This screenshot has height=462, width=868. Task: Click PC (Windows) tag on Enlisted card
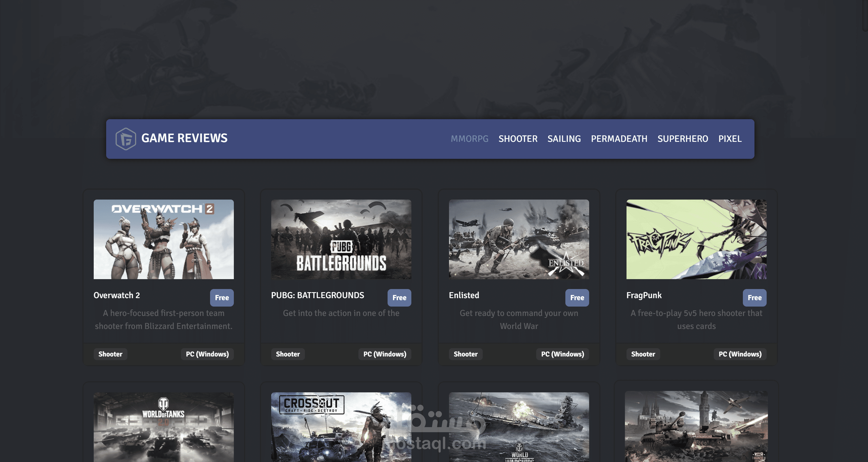pyautogui.click(x=563, y=354)
